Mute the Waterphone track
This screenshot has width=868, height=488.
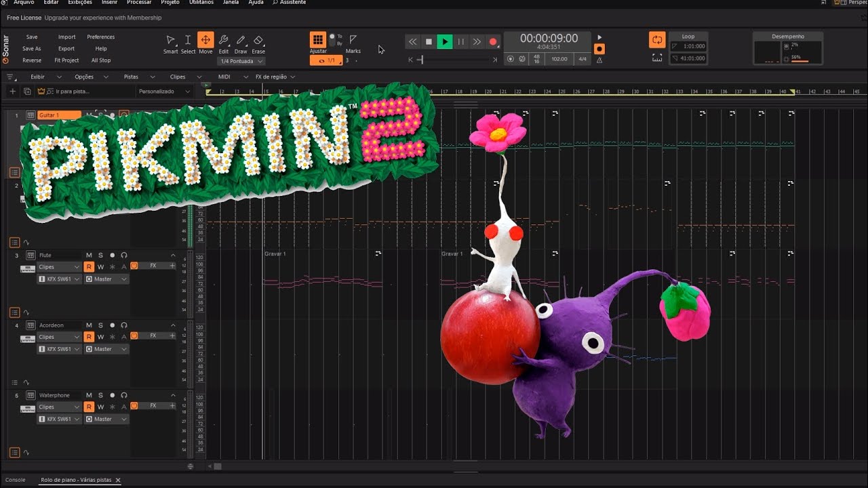(89, 395)
